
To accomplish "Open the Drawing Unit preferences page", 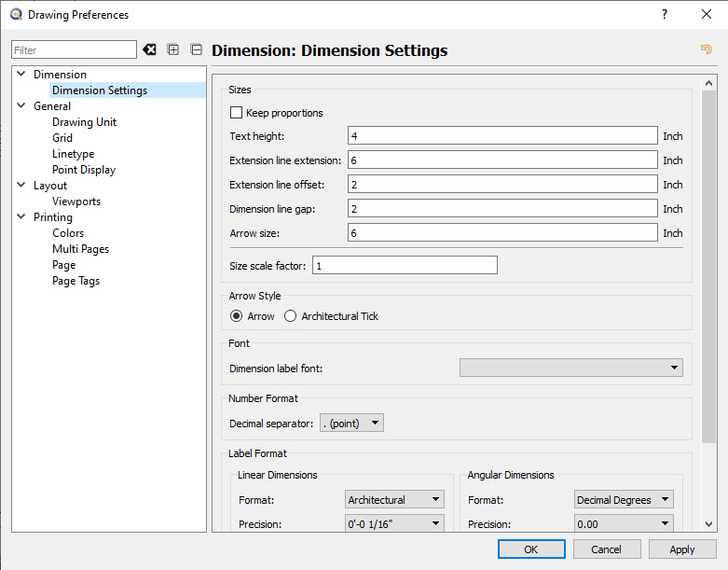I will click(84, 122).
